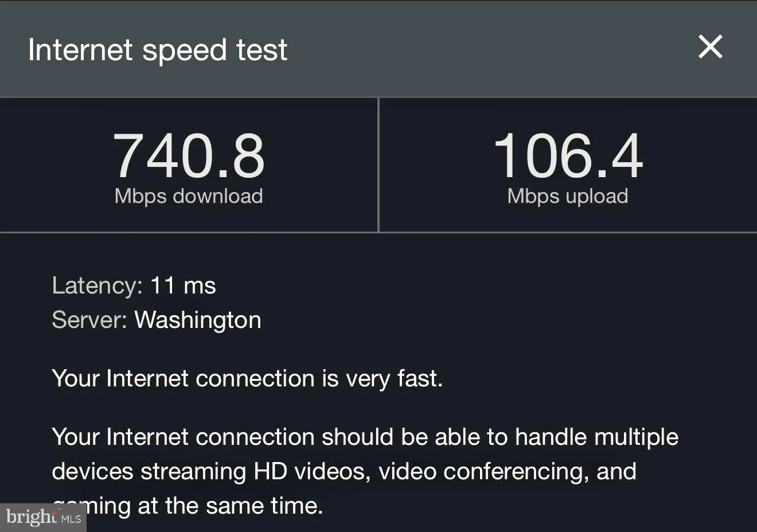The height and width of the screenshot is (532, 757).
Task: Click "at the same time" text line
Action: pyautogui.click(x=229, y=506)
